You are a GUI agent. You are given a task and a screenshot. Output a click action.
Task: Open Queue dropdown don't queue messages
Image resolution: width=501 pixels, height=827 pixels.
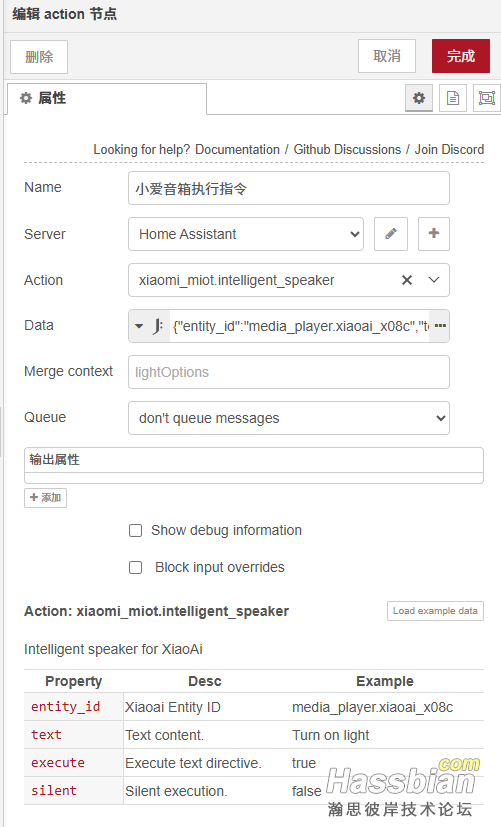[289, 418]
